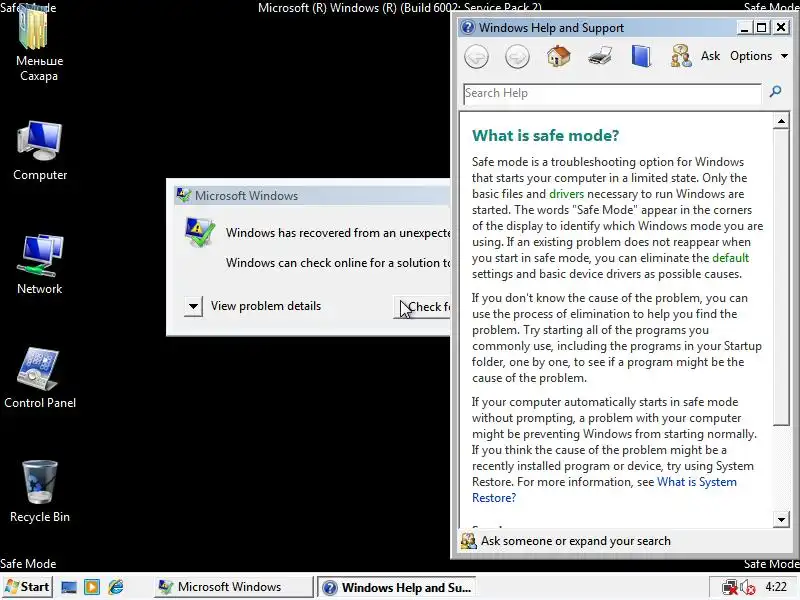Expand View problem details arrow

[x=193, y=306]
